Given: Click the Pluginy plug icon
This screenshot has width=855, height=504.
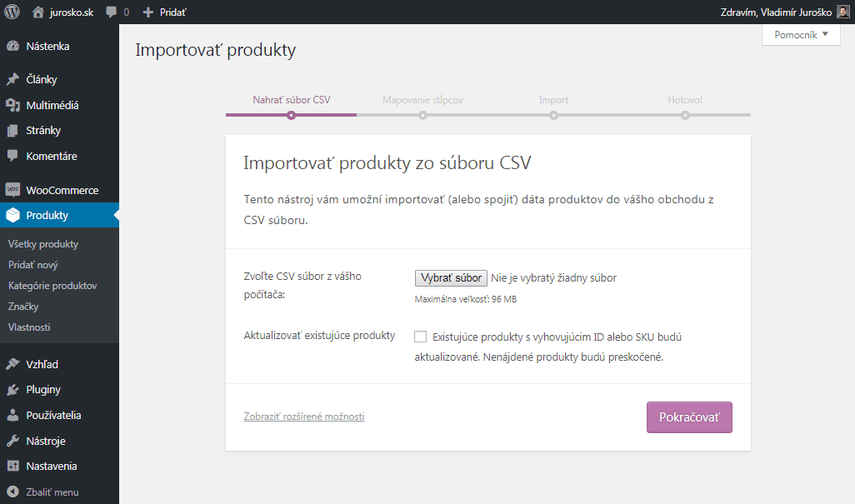Looking at the screenshot, I should pyautogui.click(x=12, y=390).
